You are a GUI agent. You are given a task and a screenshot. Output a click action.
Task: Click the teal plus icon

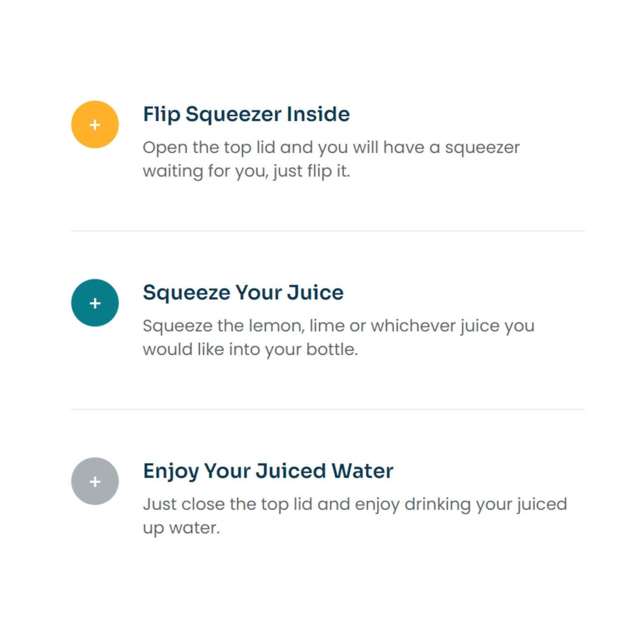tap(95, 303)
